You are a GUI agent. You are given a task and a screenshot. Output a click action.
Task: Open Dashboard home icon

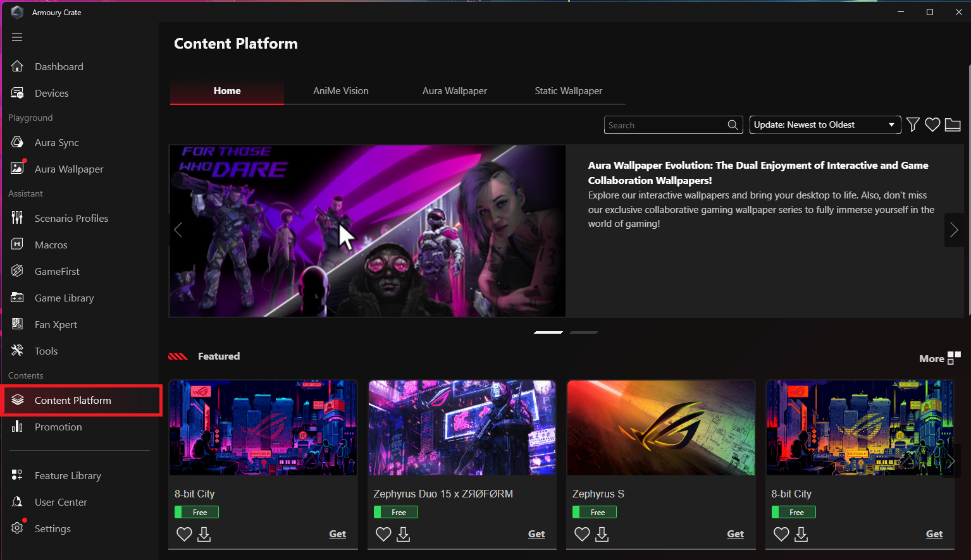[x=17, y=66]
